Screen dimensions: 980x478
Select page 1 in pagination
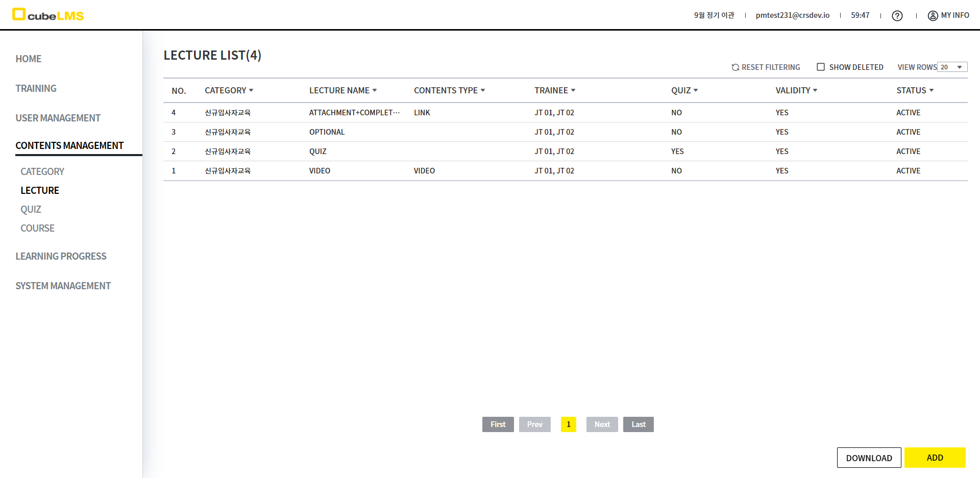[x=568, y=424]
